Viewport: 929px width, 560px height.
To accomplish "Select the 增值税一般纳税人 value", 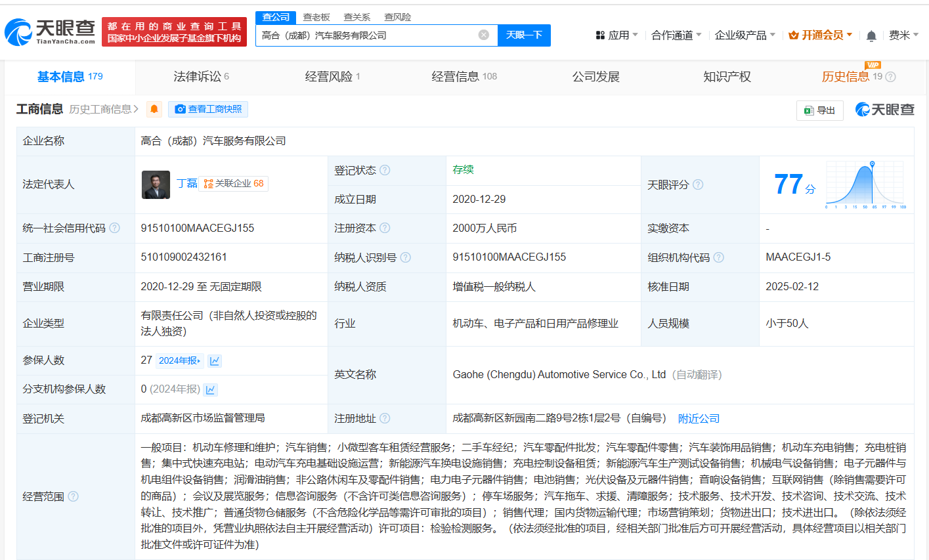I will pyautogui.click(x=494, y=286).
